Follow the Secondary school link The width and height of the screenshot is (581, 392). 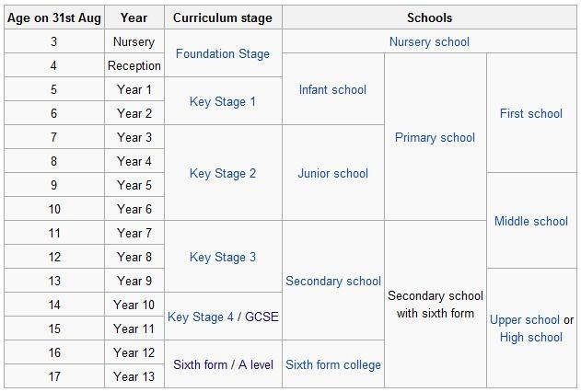click(x=333, y=281)
